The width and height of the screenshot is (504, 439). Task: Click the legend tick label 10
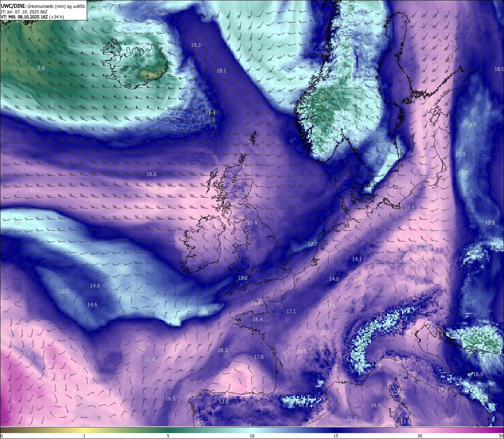(252, 436)
